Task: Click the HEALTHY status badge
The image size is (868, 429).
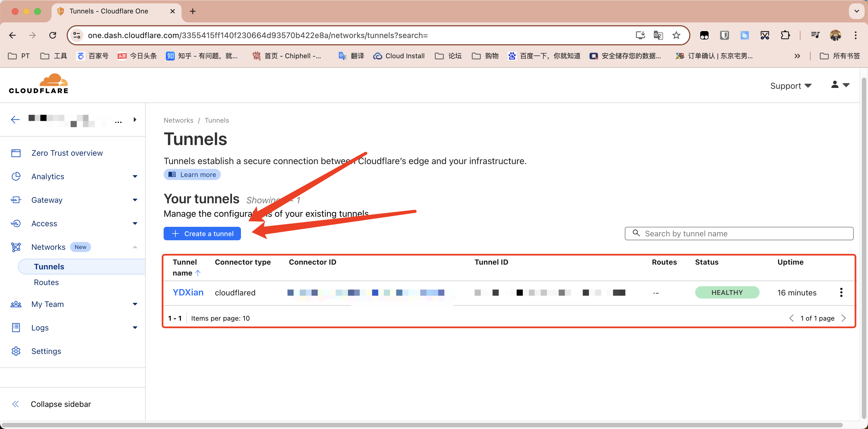Action: click(727, 293)
